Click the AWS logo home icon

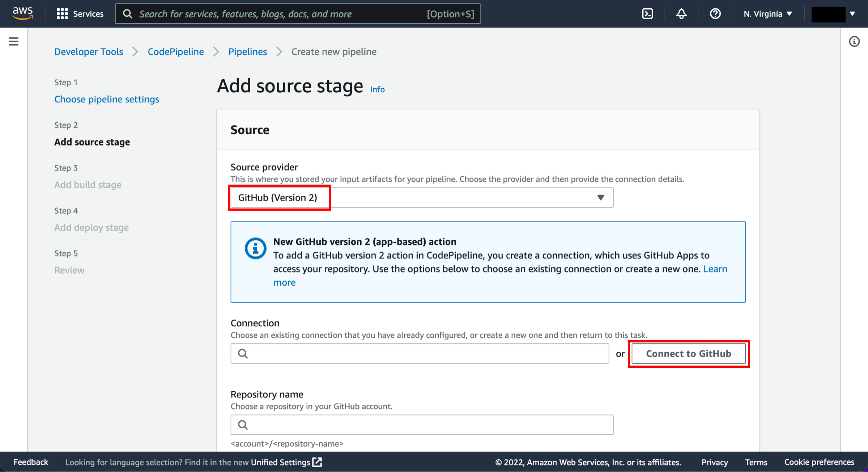22,13
